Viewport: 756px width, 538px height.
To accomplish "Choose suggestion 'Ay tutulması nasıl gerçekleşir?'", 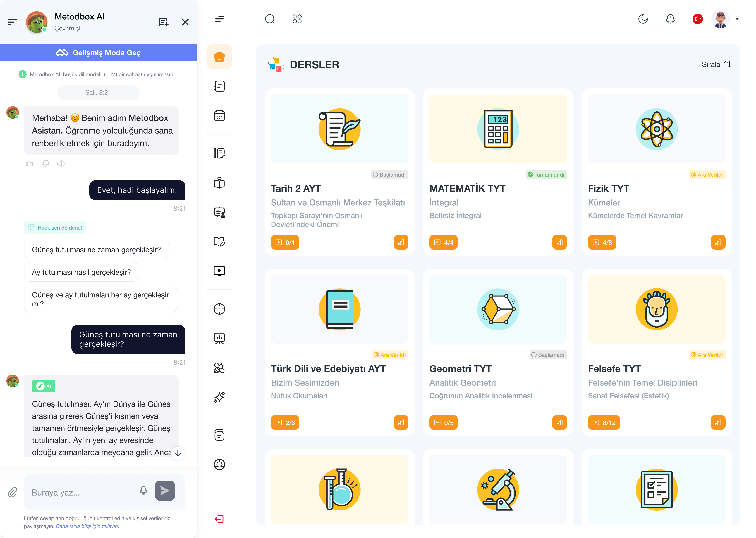I will tap(81, 272).
